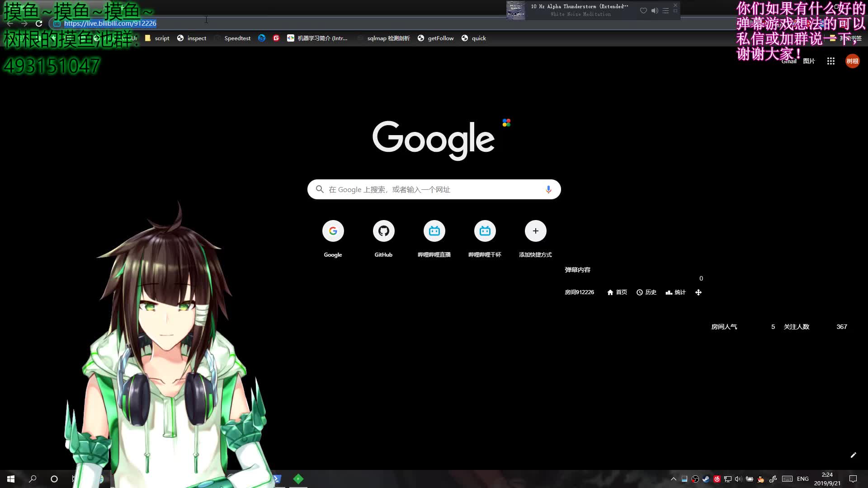Open QQ penguin tray icon
This screenshot has width=868, height=488.
(x=761, y=479)
